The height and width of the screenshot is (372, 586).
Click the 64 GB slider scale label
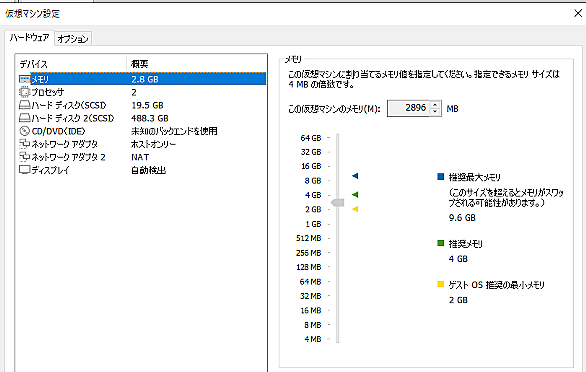311,138
